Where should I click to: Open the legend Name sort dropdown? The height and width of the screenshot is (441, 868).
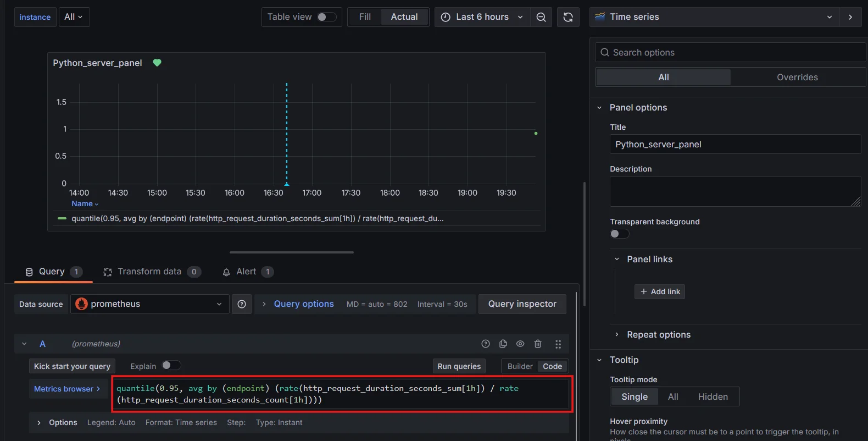[85, 203]
